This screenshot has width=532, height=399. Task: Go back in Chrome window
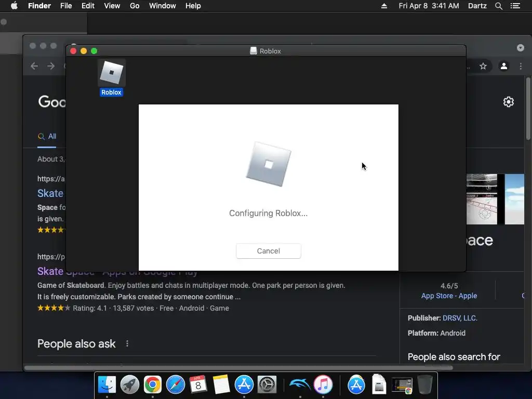[x=34, y=66]
